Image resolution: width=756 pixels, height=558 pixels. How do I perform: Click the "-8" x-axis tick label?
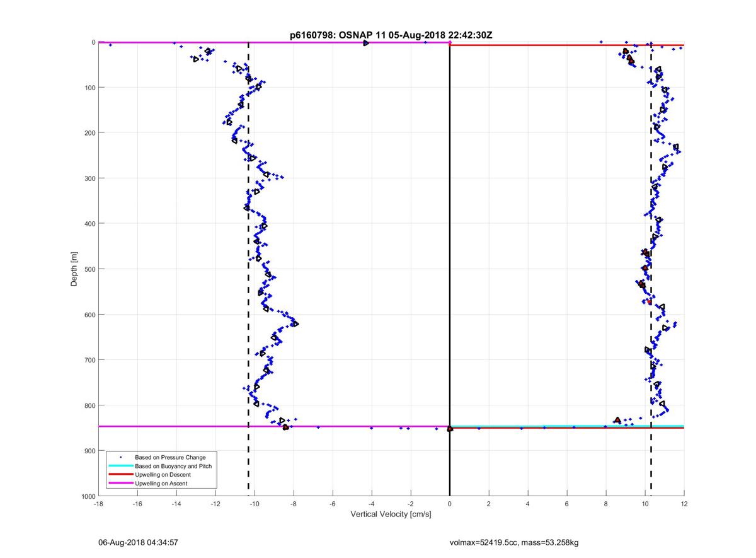coord(293,504)
